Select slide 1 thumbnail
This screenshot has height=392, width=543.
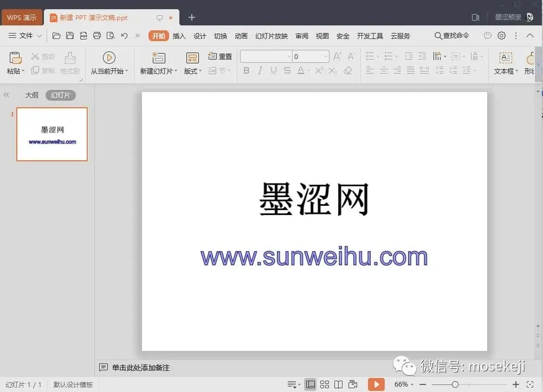click(52, 134)
